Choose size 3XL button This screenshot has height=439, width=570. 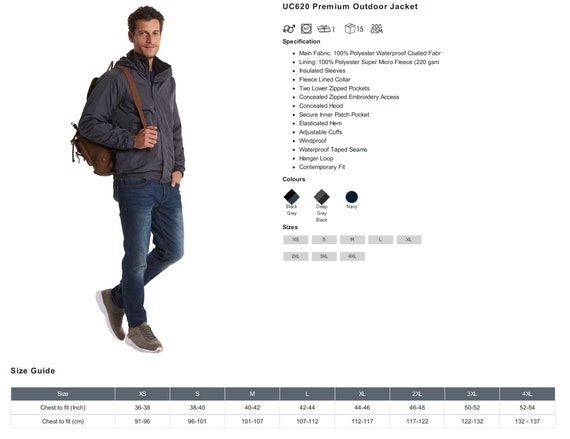coord(324,257)
